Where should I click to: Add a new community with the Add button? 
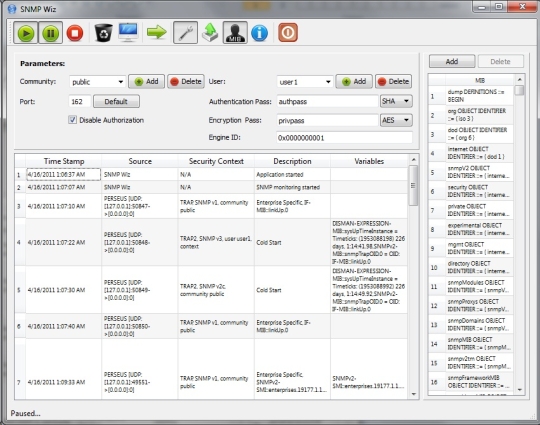click(x=146, y=82)
